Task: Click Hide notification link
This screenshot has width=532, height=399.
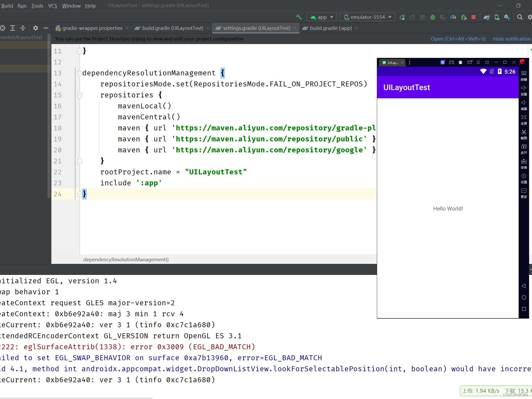Action: (512, 39)
